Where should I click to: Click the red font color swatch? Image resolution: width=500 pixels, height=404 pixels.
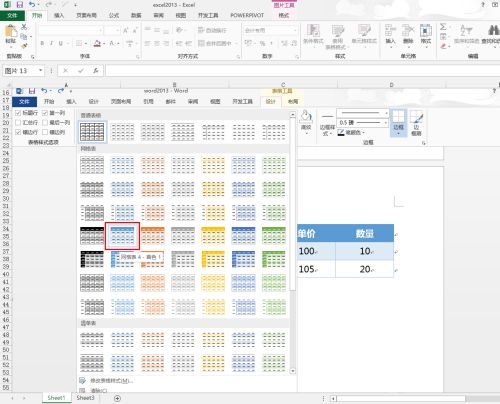(97, 43)
